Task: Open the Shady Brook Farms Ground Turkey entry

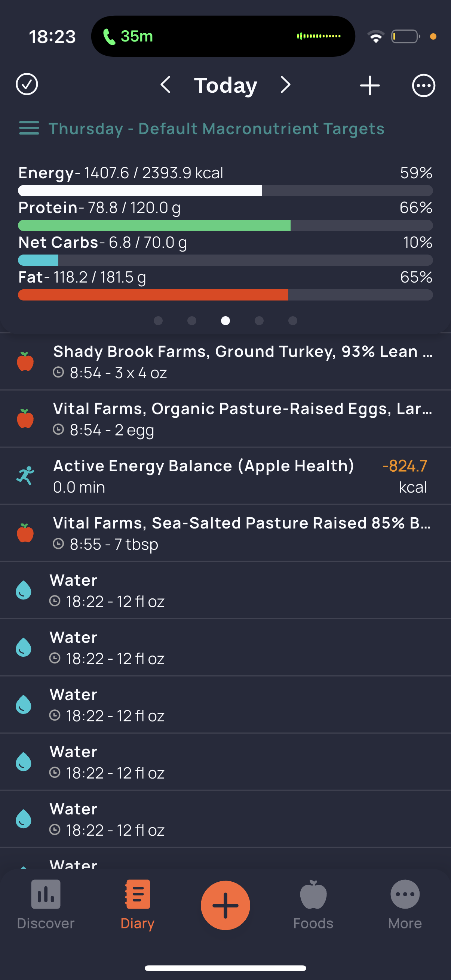Action: pos(225,361)
